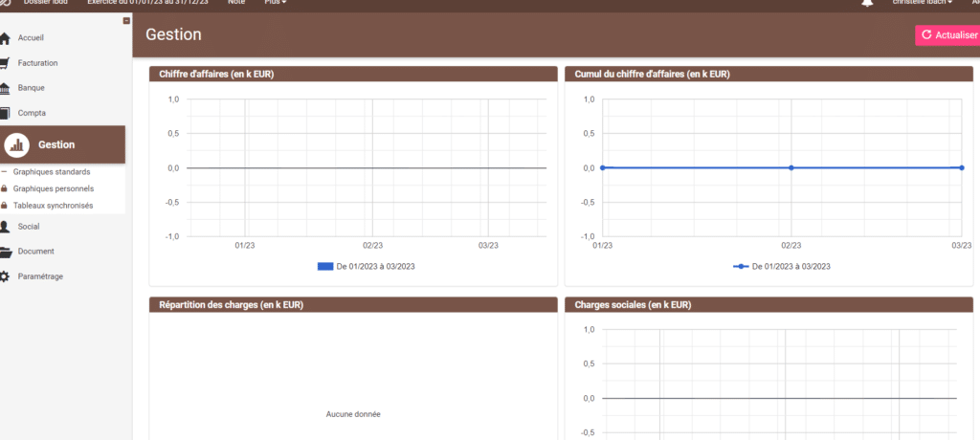Open the Plus dropdown menu
The image size is (980, 440).
[276, 3]
